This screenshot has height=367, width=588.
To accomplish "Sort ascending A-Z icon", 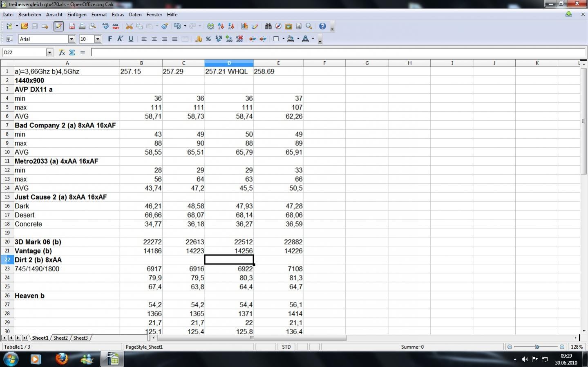I will click(221, 26).
